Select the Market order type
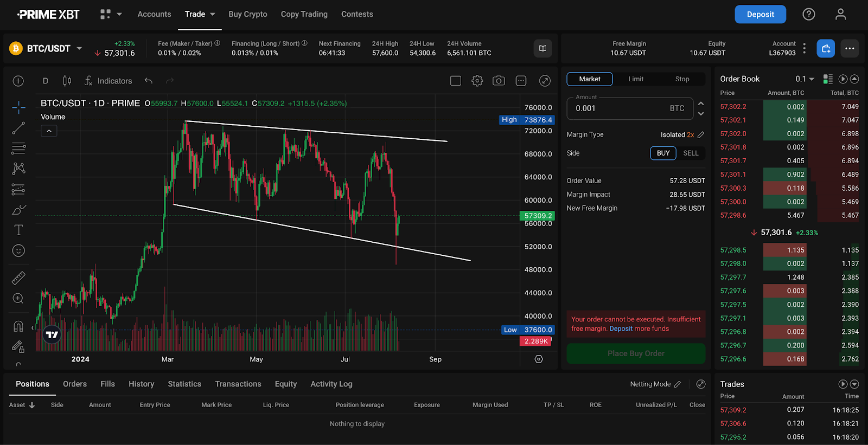The height and width of the screenshot is (445, 868). click(590, 79)
